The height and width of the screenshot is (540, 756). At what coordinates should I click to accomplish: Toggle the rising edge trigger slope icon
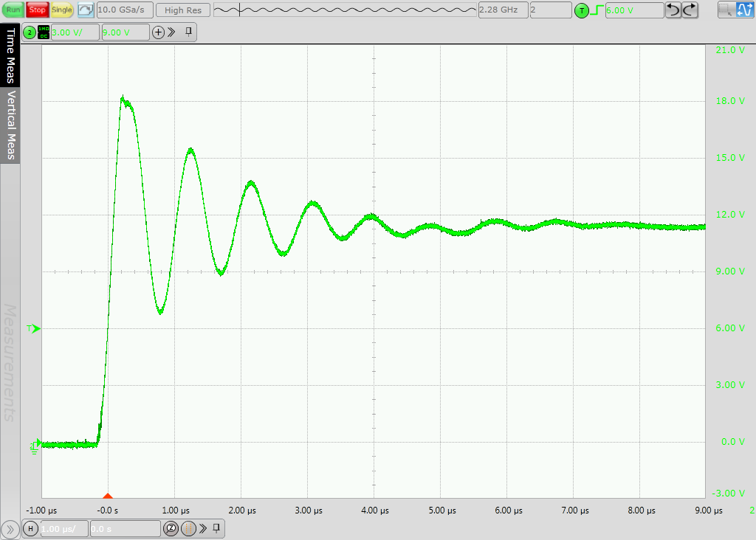tap(597, 10)
